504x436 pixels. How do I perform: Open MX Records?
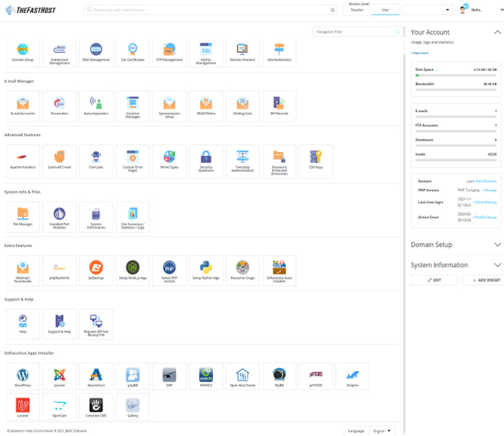[x=280, y=106]
